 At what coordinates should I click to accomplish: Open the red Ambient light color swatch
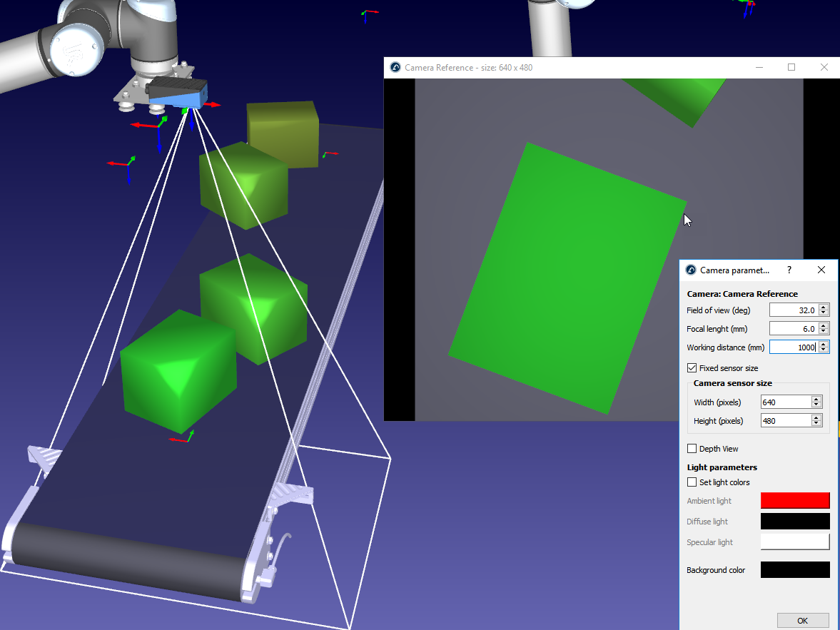[x=794, y=500]
